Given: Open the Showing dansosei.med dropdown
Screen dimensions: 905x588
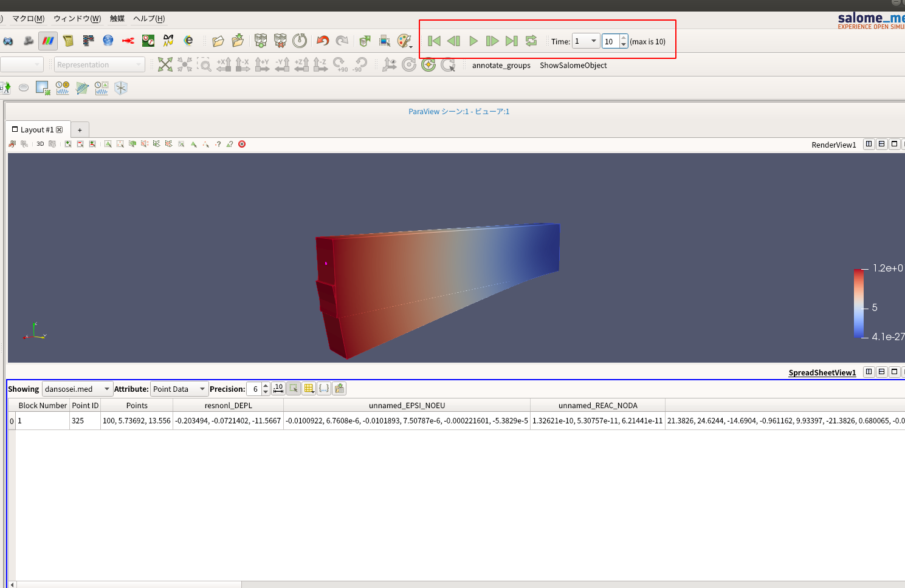Looking at the screenshot, I should (x=77, y=389).
